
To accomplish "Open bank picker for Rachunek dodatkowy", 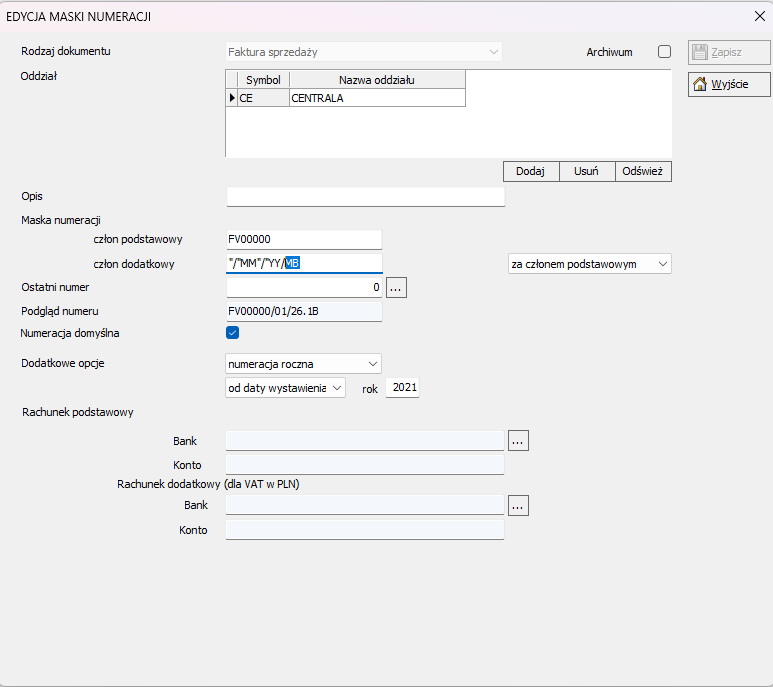I will [517, 506].
